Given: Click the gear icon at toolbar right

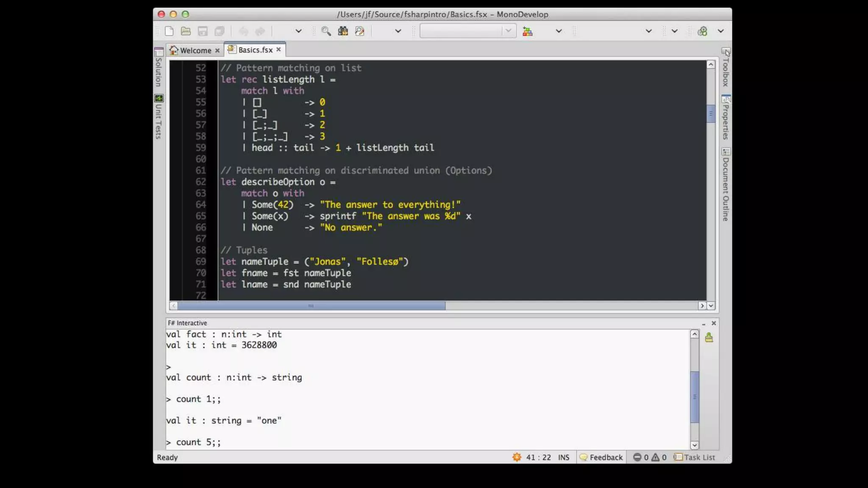Looking at the screenshot, I should pos(702,31).
